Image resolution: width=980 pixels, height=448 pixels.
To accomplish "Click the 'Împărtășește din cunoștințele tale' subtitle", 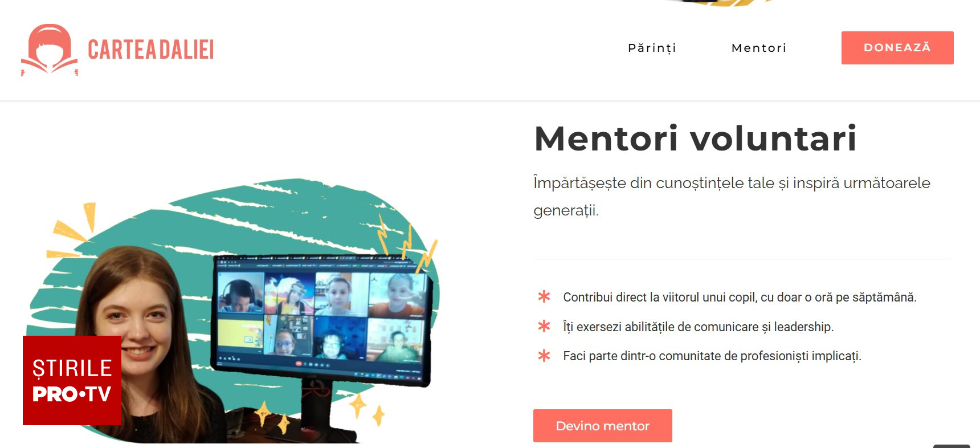I will coord(732,196).
